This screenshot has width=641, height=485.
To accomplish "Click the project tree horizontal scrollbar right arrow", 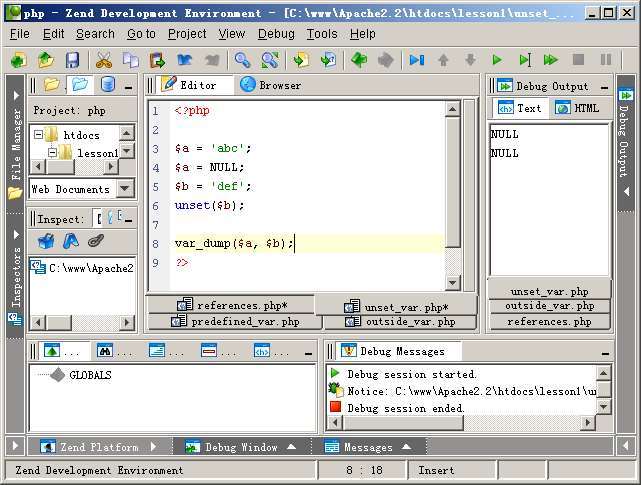I will coord(110,166).
